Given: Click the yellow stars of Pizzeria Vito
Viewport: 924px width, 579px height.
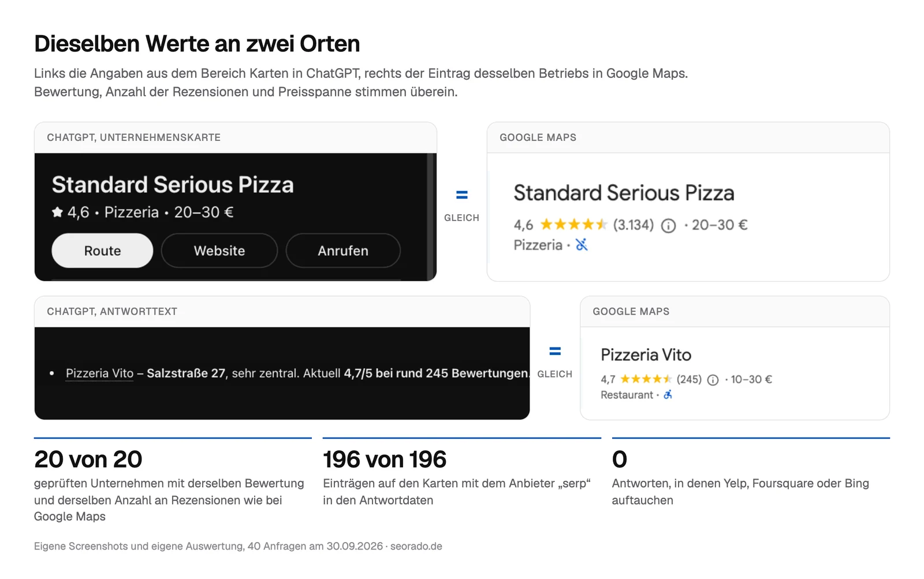Looking at the screenshot, I should (646, 379).
